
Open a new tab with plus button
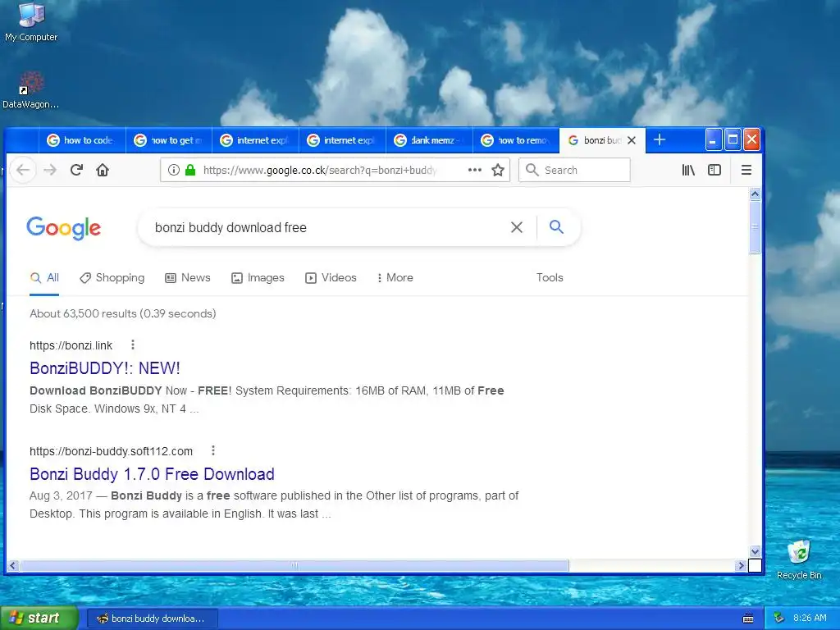660,139
